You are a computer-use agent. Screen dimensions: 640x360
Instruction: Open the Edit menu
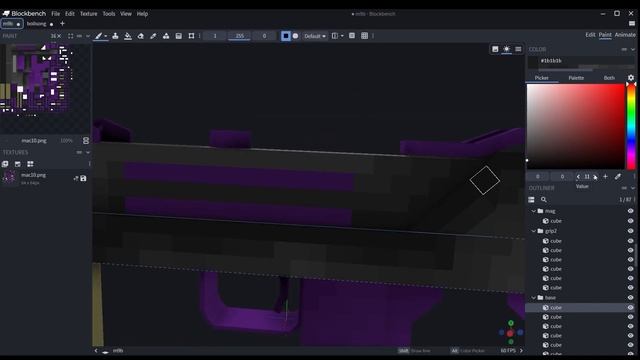pyautogui.click(x=70, y=13)
